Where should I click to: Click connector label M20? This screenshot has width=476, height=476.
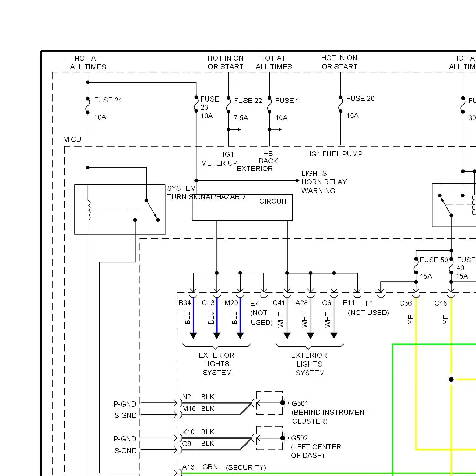(x=231, y=303)
